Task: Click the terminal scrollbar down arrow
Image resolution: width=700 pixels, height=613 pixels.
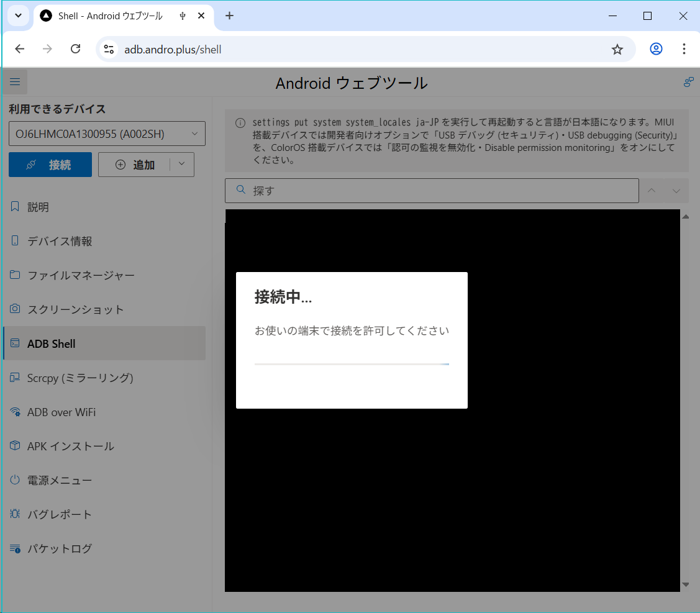Action: (686, 584)
